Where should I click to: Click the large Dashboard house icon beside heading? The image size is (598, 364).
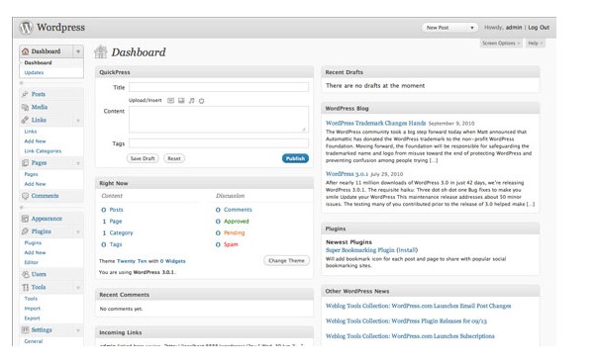coord(101,51)
